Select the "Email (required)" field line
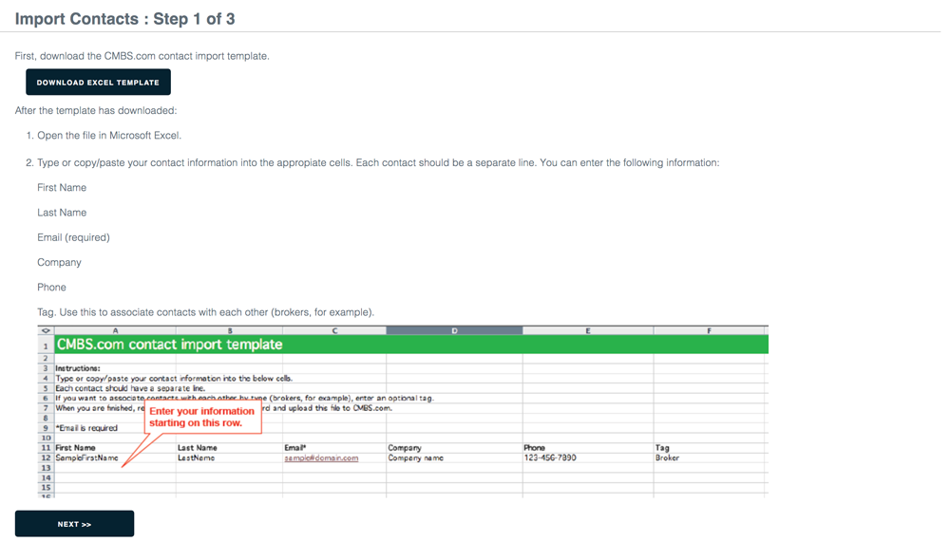 (73, 237)
